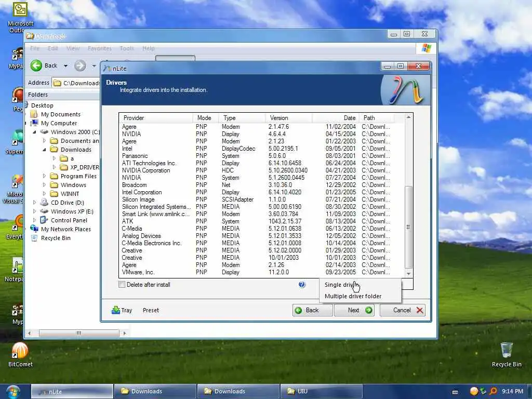Click the green Back arrow in Explorer toolbar

[36, 65]
